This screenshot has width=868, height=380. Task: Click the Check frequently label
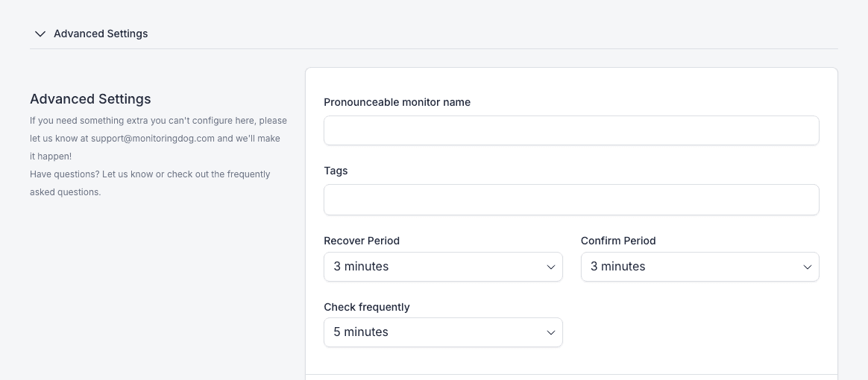pos(366,307)
